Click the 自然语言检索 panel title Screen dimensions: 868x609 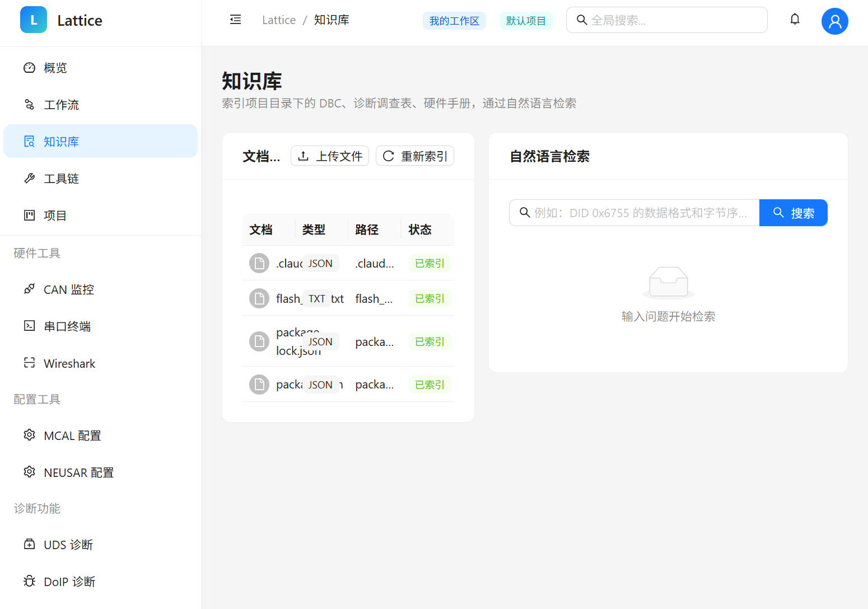(549, 156)
